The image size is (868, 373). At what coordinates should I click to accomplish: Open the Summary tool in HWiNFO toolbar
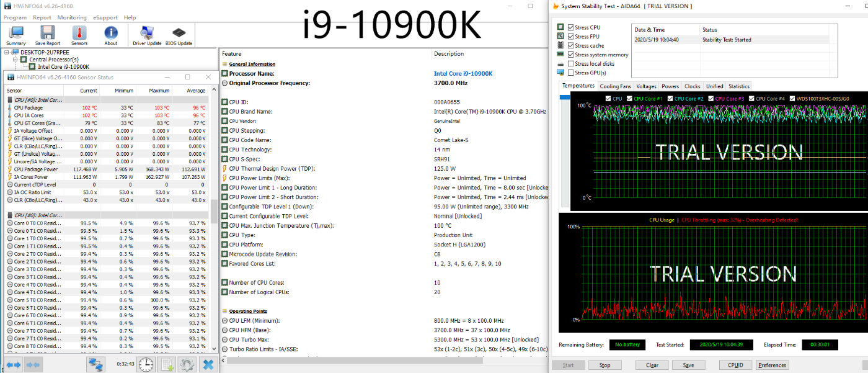15,36
